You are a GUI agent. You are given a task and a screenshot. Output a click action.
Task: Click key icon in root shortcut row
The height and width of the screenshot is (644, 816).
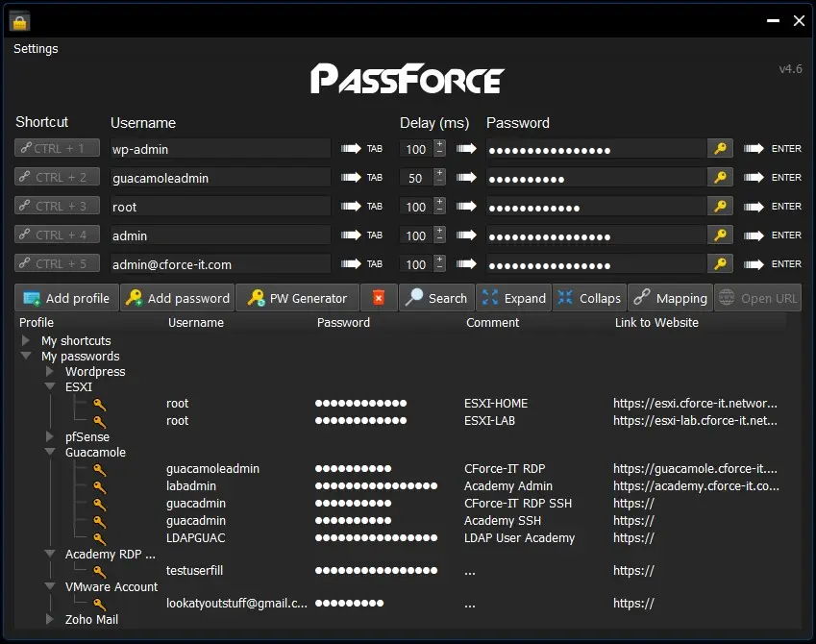720,207
